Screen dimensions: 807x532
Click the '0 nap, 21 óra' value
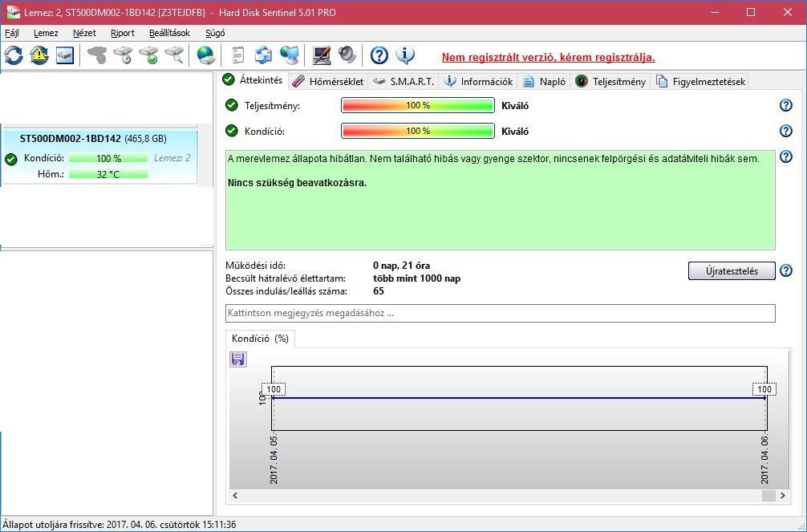[401, 266]
